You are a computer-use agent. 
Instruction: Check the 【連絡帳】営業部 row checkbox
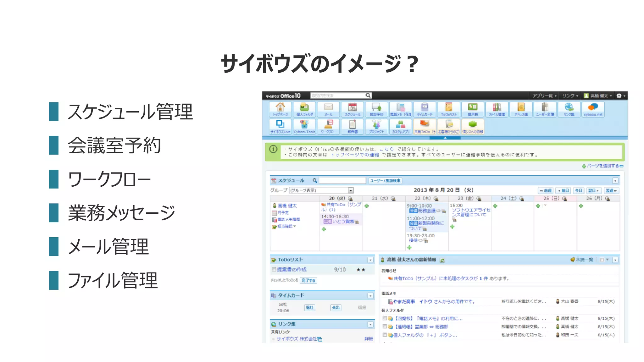[x=385, y=326]
